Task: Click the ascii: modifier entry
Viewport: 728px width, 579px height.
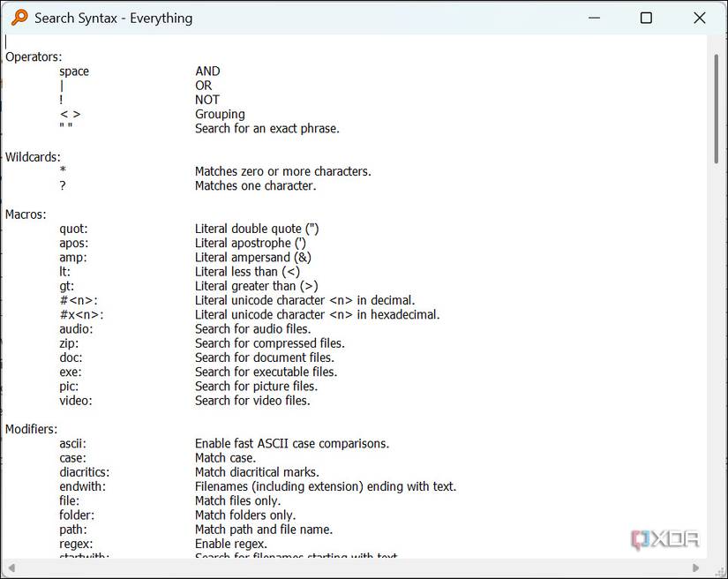Action: pos(72,443)
